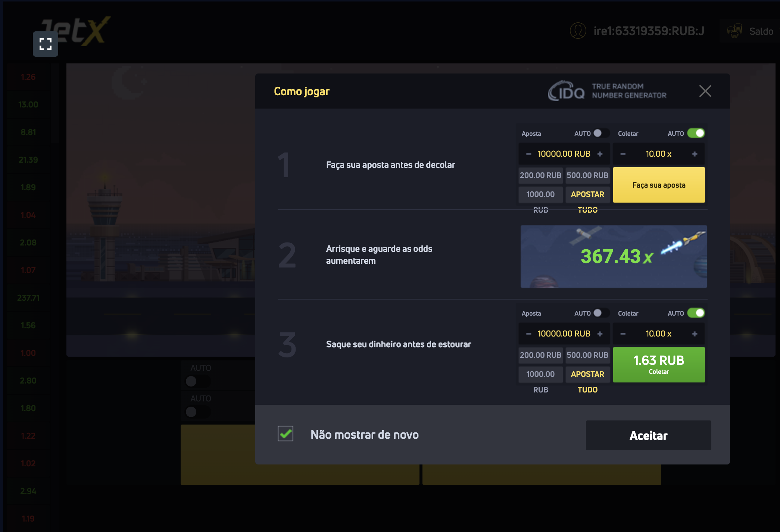Image resolution: width=780 pixels, height=532 pixels.
Task: Decrease the 10.00 x multiplier in step 3
Action: [x=623, y=334]
